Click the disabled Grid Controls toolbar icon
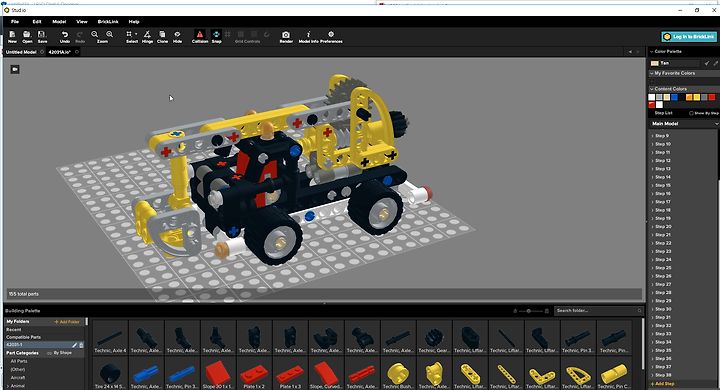 click(x=248, y=36)
